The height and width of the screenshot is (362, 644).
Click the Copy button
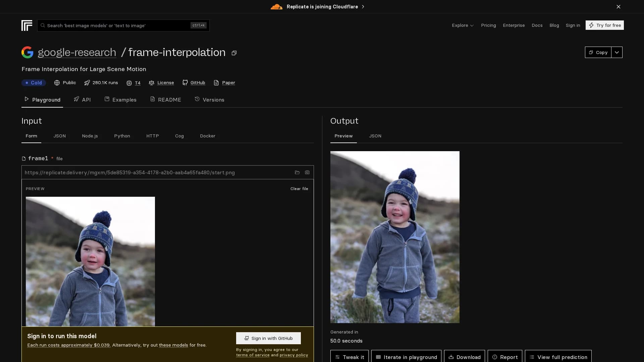coord(598,52)
